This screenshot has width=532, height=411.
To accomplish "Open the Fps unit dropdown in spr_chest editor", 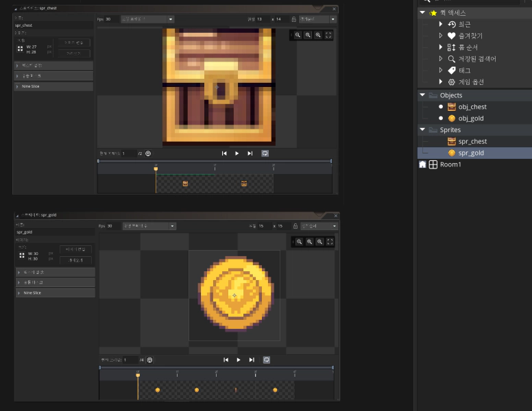I will click(x=147, y=19).
